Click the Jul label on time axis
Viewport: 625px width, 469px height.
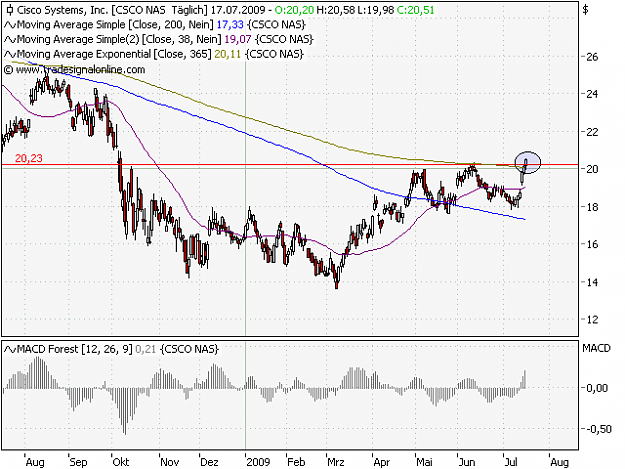(x=511, y=462)
